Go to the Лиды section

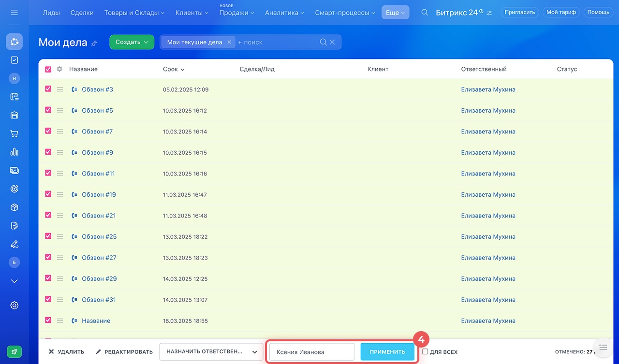51,13
